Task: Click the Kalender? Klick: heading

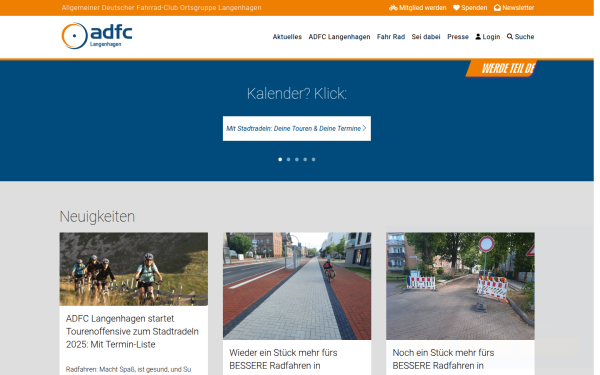Action: pos(297,94)
